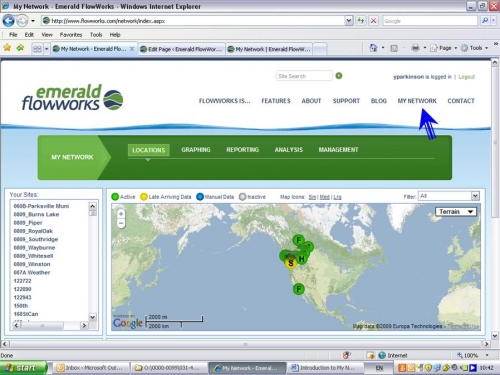Open the Terrain map type dropdown
This screenshot has width=500, height=375.
click(456, 212)
